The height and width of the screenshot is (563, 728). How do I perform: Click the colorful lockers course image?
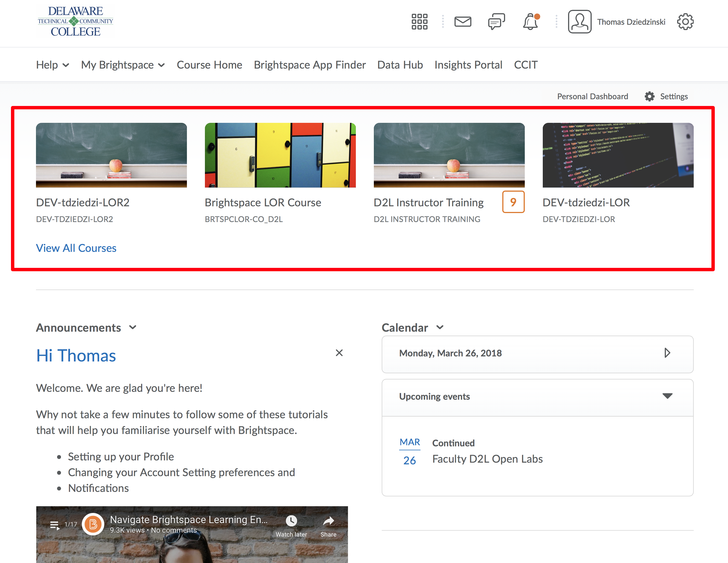[280, 155]
